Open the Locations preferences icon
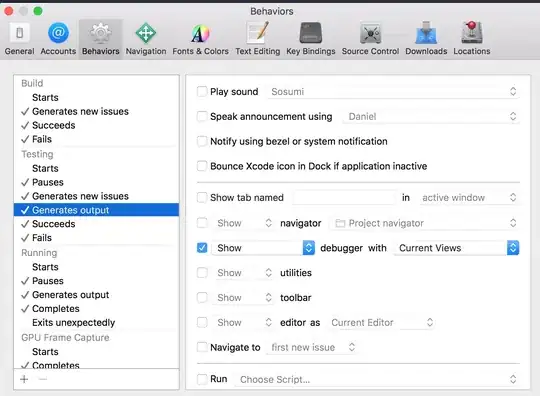Viewport: 540px width, 396px height. coord(471,33)
